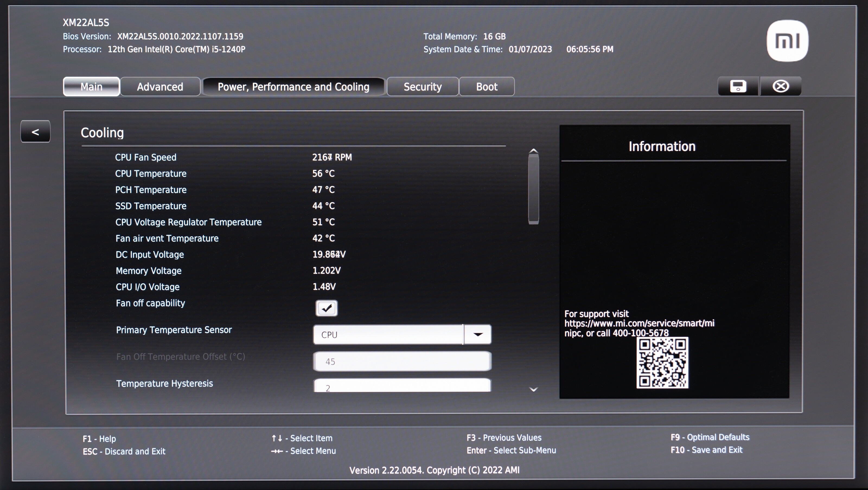This screenshot has width=868, height=490.
Task: Select the Main tab
Action: (91, 87)
